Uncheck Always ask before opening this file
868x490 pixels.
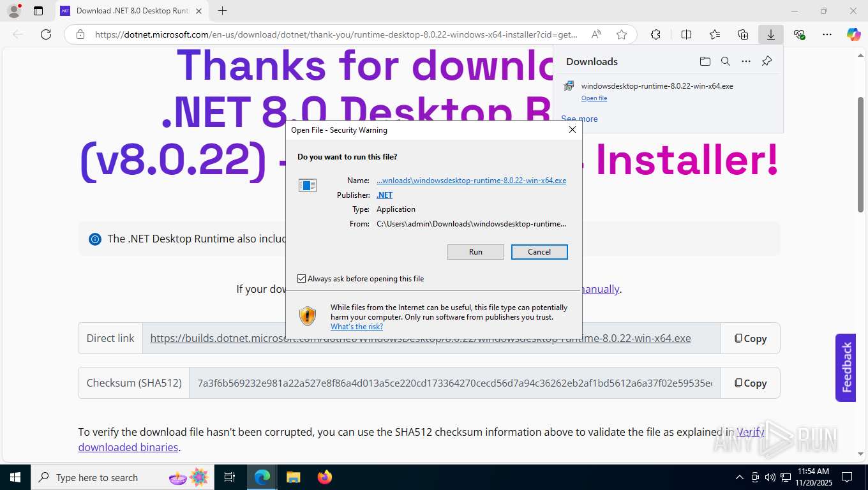point(302,279)
